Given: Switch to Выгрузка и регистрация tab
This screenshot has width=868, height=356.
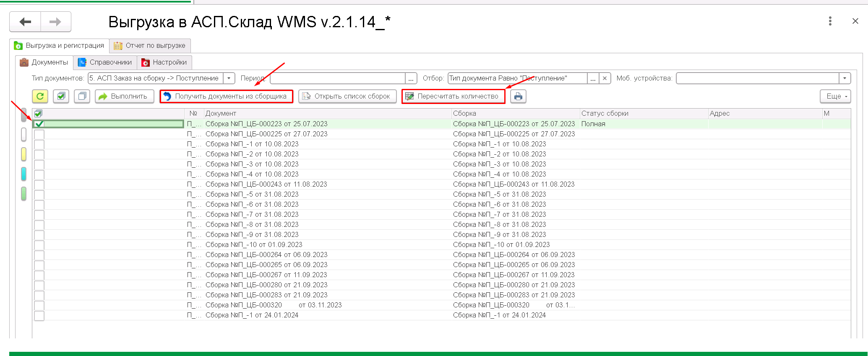Looking at the screenshot, I should coord(59,46).
